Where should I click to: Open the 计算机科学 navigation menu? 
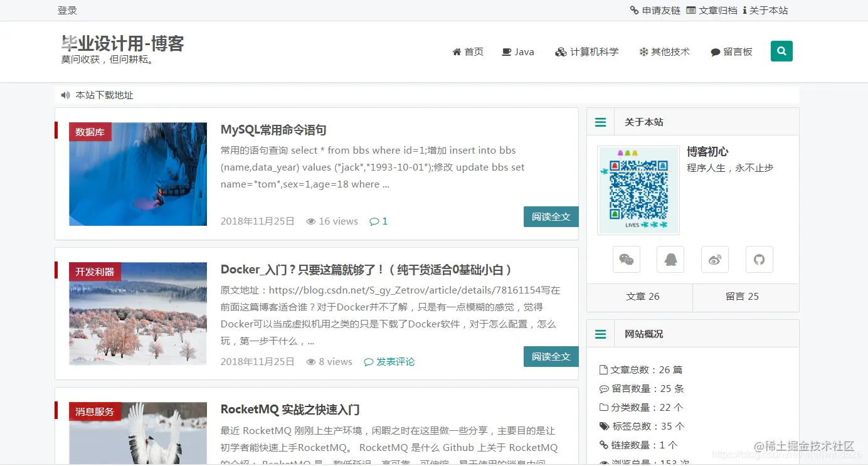[587, 52]
